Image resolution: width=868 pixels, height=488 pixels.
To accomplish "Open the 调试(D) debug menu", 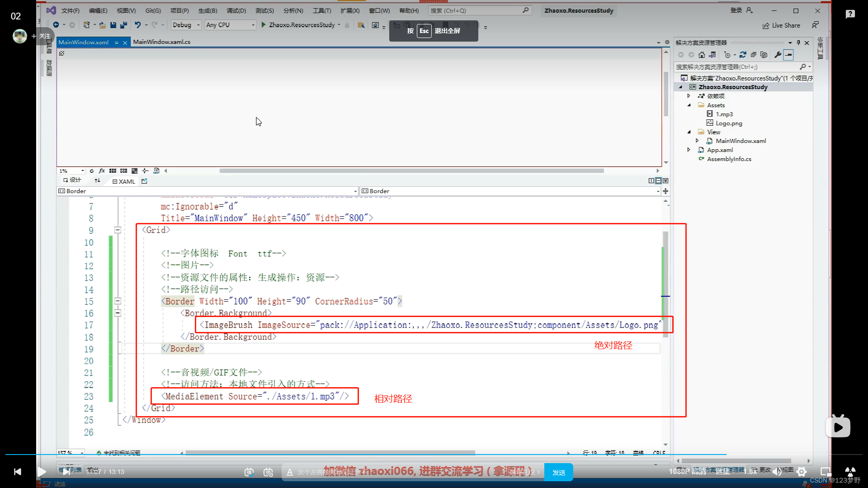I will click(x=236, y=10).
